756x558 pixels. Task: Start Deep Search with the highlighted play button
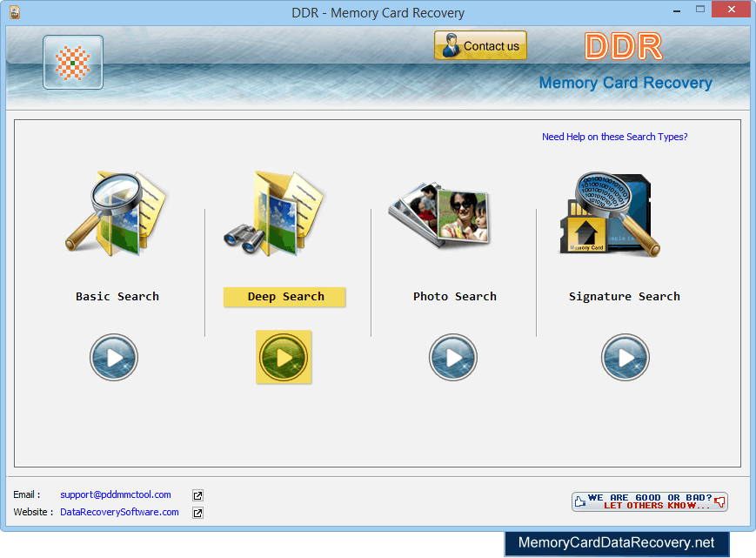tap(284, 358)
